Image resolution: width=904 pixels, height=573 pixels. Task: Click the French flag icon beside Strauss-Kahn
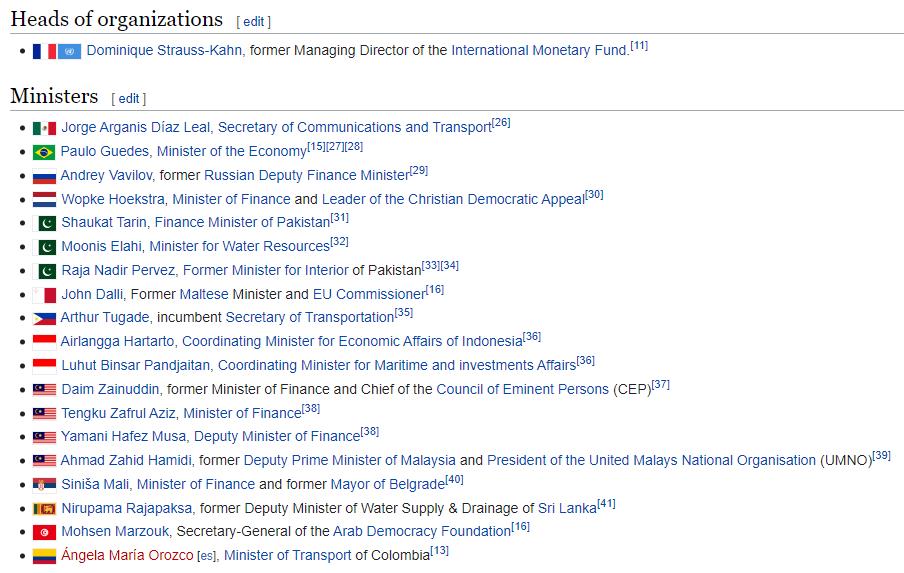click(44, 51)
